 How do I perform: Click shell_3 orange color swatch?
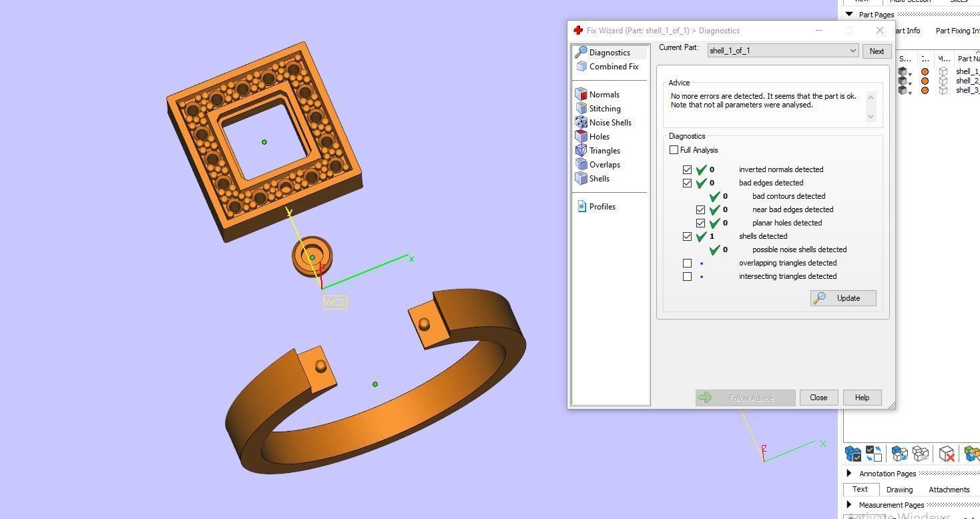(x=925, y=90)
